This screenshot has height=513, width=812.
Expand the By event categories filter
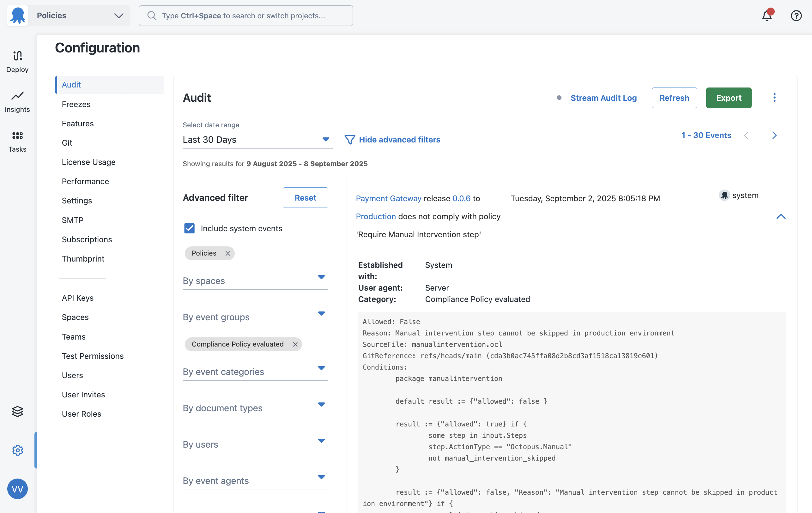255,371
